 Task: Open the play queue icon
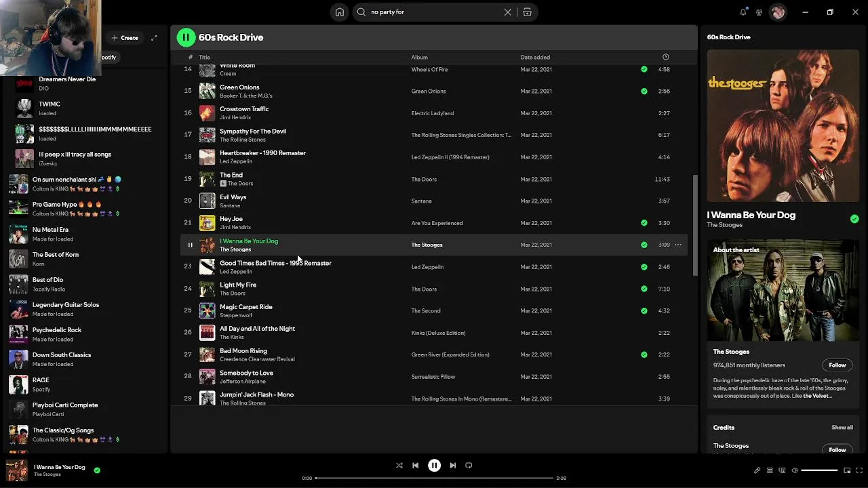(x=770, y=470)
